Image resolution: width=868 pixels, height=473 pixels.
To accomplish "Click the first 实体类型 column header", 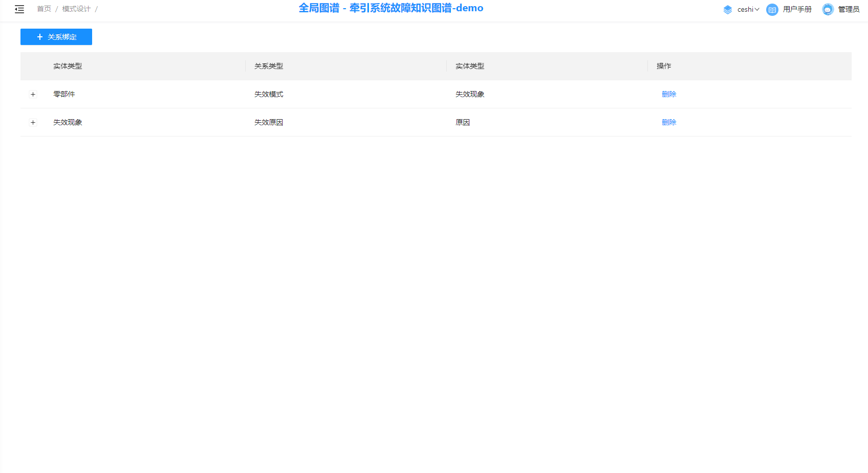I will coord(68,66).
